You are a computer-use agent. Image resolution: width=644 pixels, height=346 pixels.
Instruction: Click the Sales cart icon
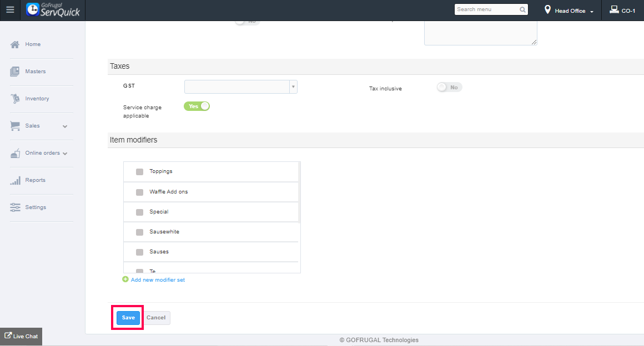click(x=15, y=126)
